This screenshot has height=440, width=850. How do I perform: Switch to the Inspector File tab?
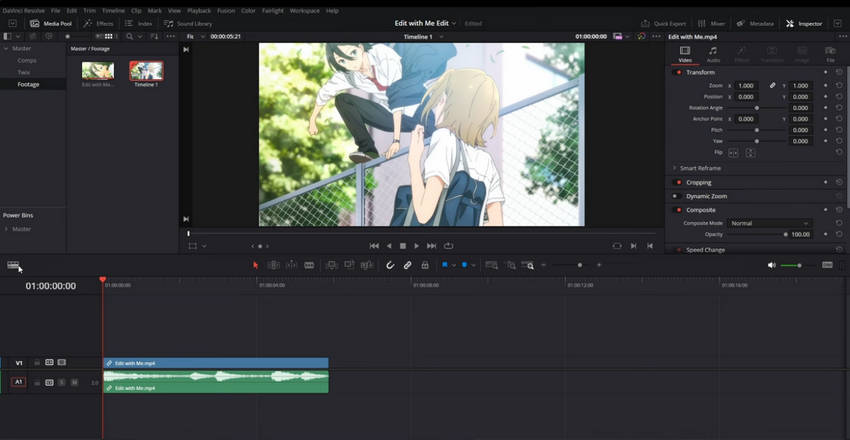(x=830, y=54)
